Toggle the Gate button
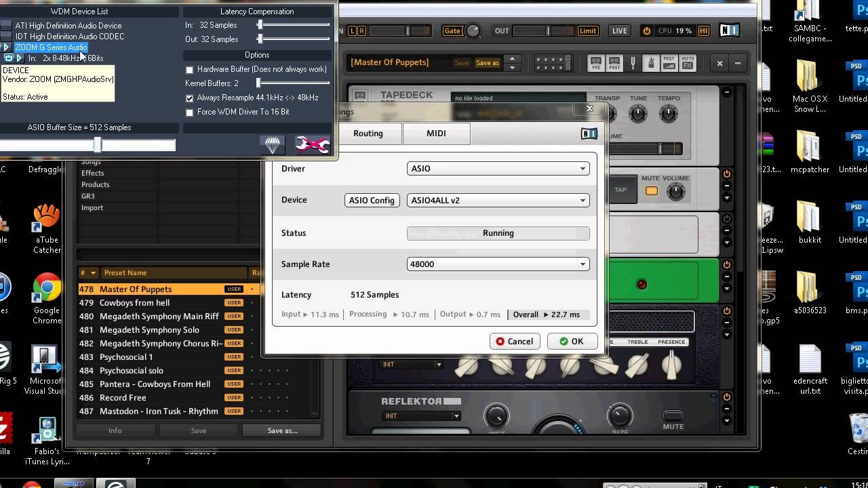The width and height of the screenshot is (868, 488). [452, 30]
